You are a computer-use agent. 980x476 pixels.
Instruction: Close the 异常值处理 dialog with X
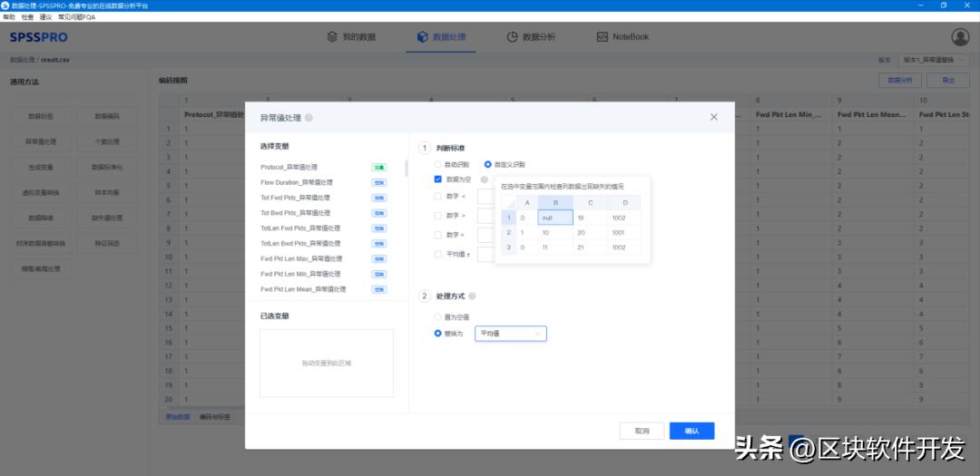(x=713, y=117)
